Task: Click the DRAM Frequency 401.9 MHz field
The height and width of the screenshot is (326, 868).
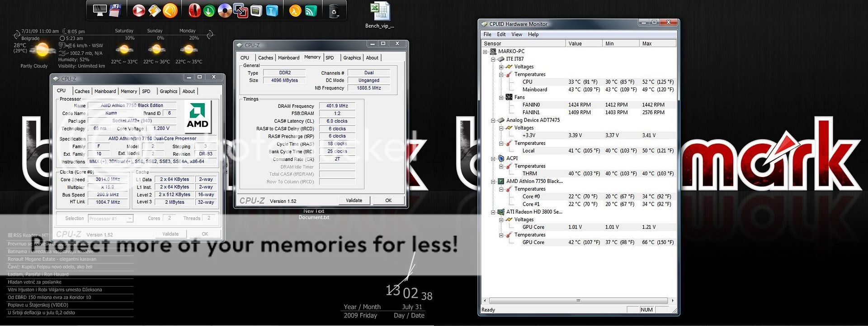Action: click(x=337, y=105)
